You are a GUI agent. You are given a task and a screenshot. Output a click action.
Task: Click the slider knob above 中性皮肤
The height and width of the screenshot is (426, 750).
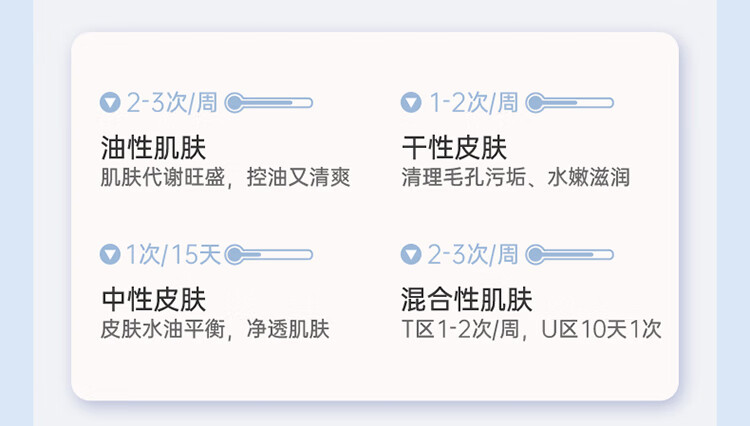click(x=234, y=254)
